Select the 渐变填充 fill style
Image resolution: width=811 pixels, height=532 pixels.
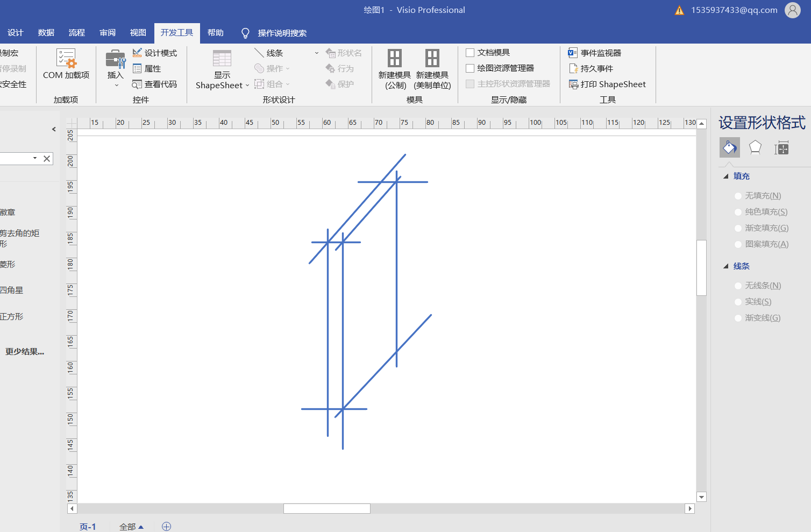[737, 228]
